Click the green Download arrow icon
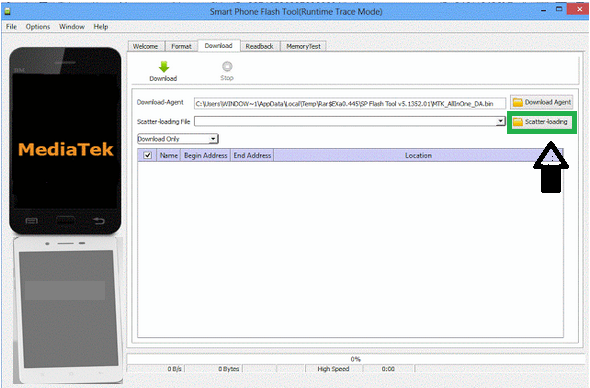 tap(164, 67)
